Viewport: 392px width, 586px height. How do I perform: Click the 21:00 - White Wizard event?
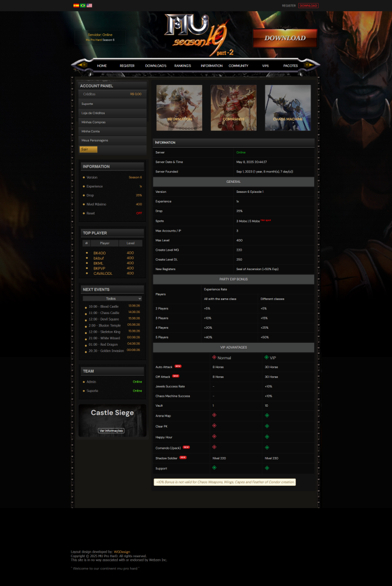(104, 338)
